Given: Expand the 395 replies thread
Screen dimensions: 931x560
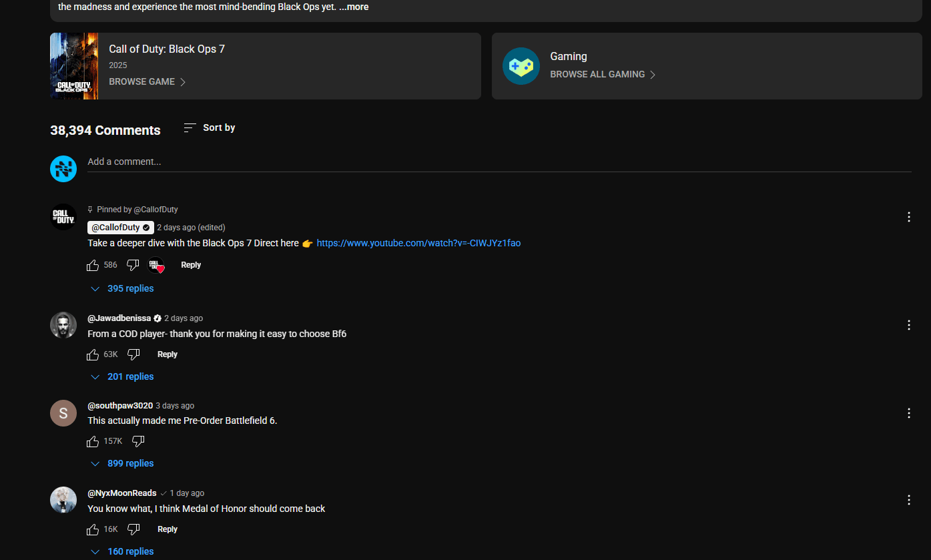Looking at the screenshot, I should [x=122, y=288].
